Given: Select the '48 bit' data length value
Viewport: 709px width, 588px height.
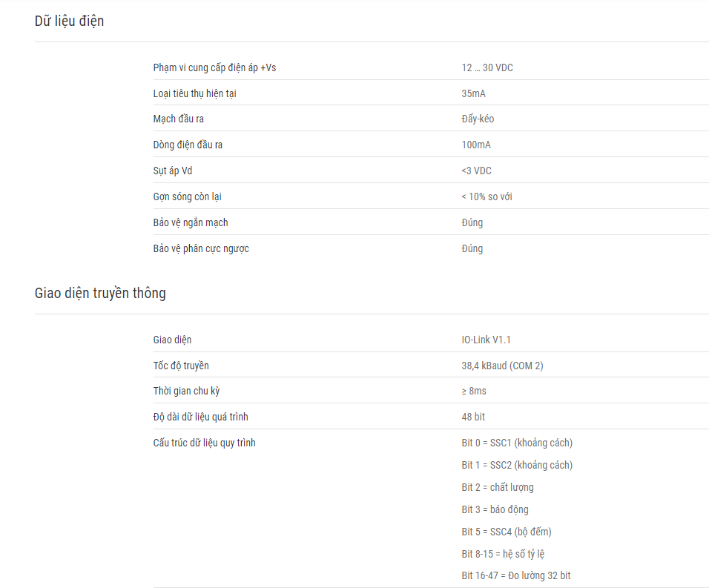Looking at the screenshot, I should tap(473, 417).
